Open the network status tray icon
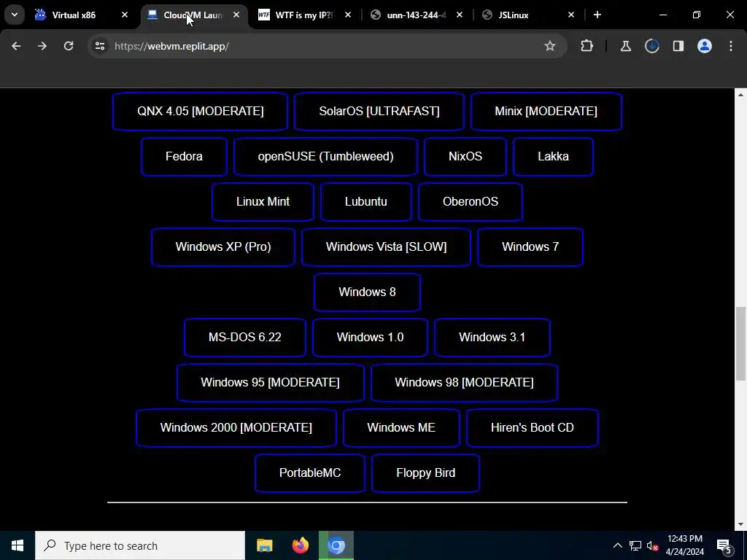747x560 pixels. click(x=635, y=545)
